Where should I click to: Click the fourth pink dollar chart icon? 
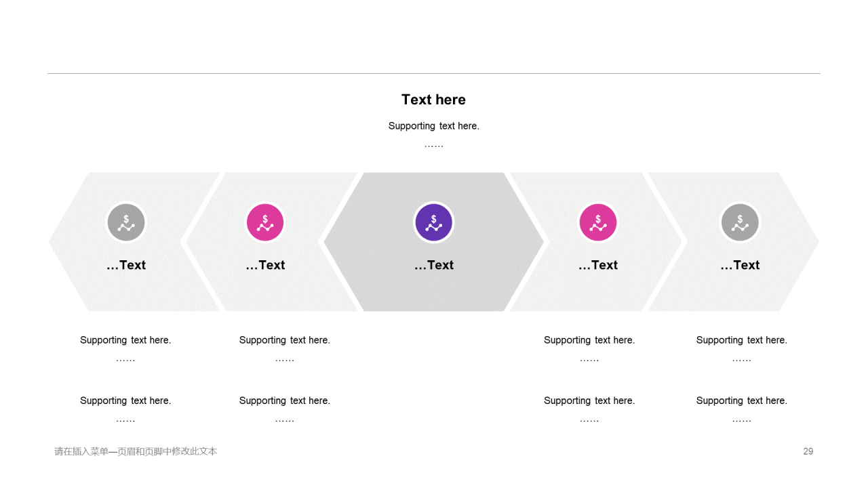click(598, 222)
